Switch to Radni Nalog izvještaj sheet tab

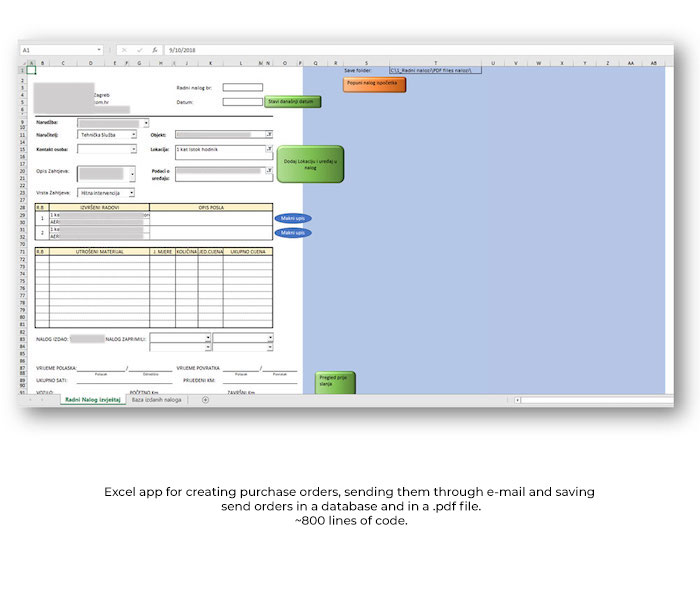point(93,400)
